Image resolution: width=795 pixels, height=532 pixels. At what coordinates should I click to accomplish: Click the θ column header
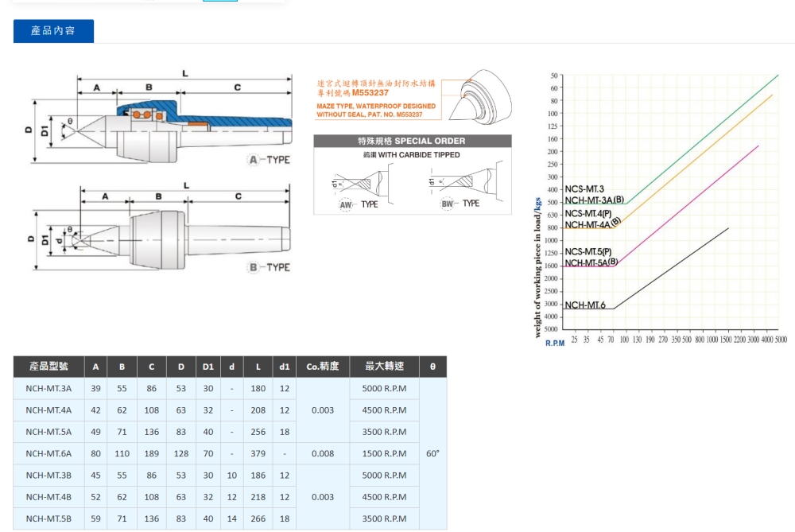(432, 367)
